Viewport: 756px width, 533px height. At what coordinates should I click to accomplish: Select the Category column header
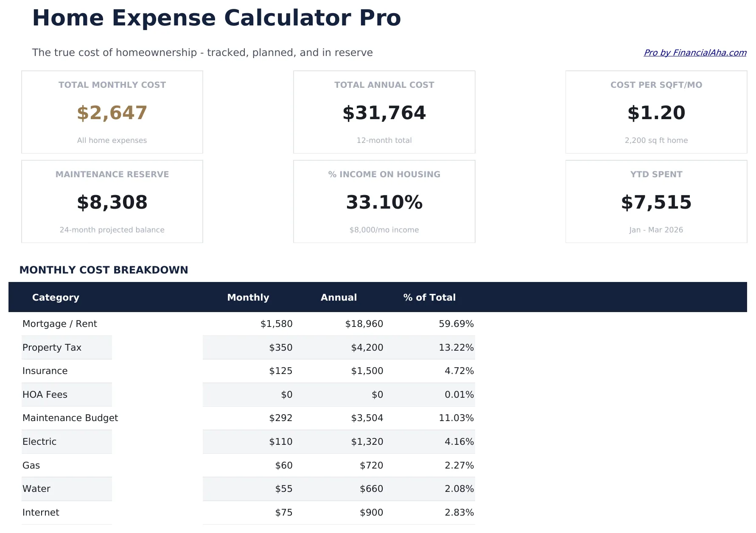(56, 297)
